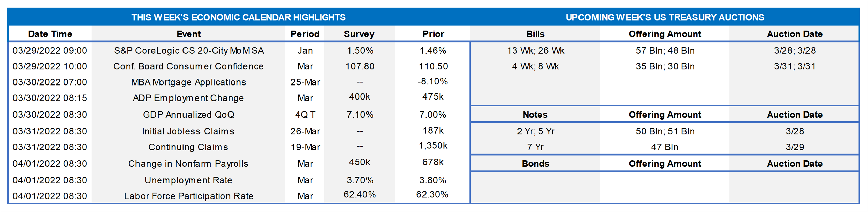Select the ADP Employment Change event
Image resolution: width=868 pixels, height=212 pixels.
point(188,98)
